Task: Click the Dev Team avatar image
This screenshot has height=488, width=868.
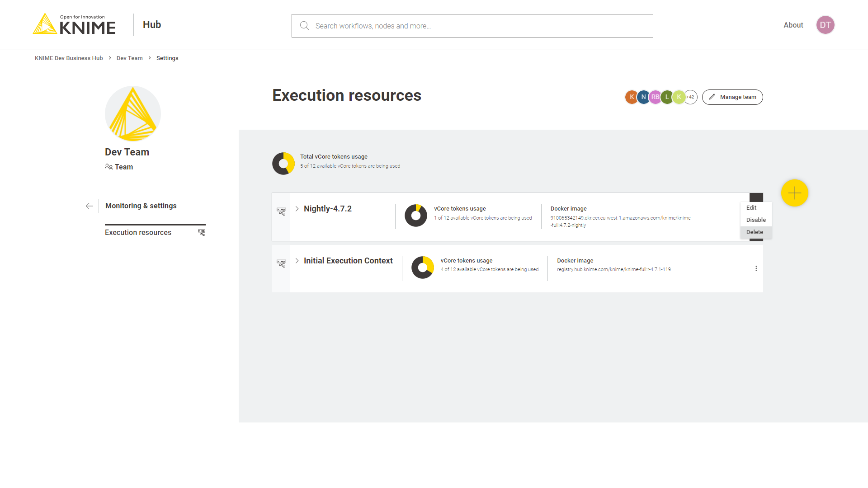Action: pyautogui.click(x=133, y=113)
